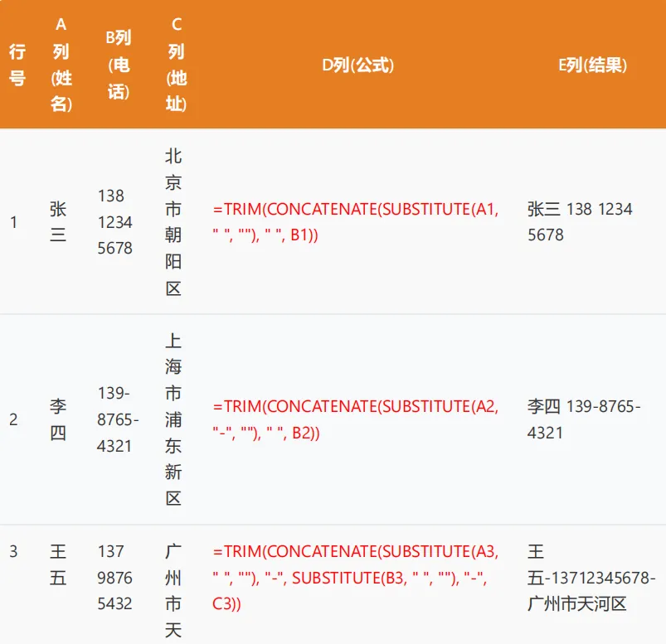666x644 pixels.
Task: Select phone cell 138 1234 5678
Action: pos(115,221)
